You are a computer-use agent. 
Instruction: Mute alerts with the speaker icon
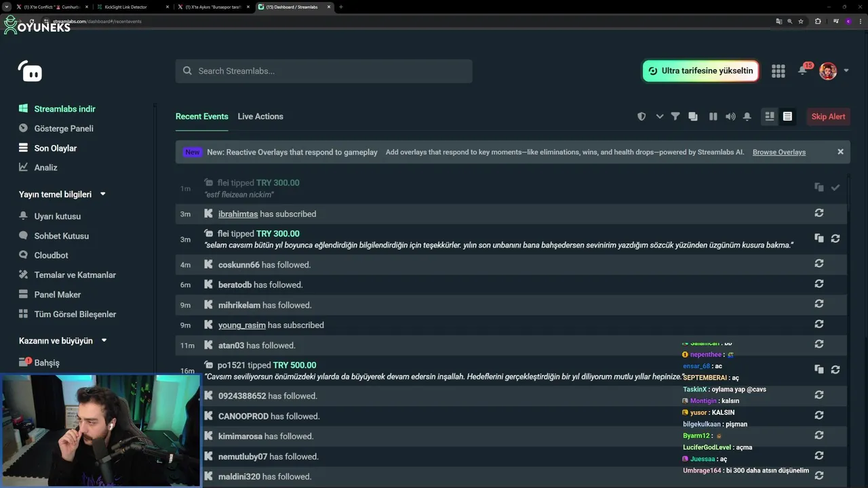(730, 117)
